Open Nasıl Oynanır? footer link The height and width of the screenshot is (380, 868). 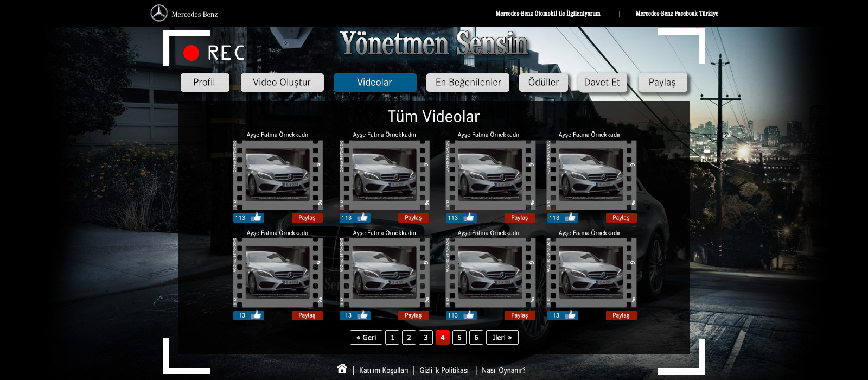[503, 370]
